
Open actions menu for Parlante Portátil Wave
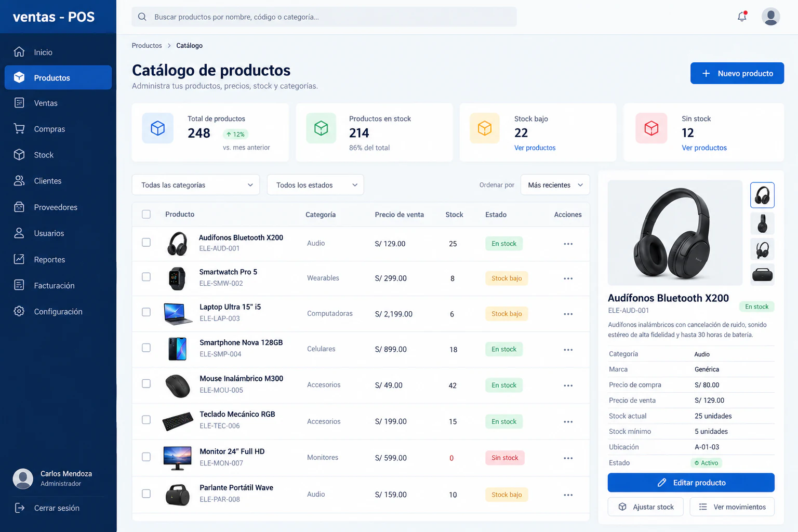pyautogui.click(x=568, y=495)
